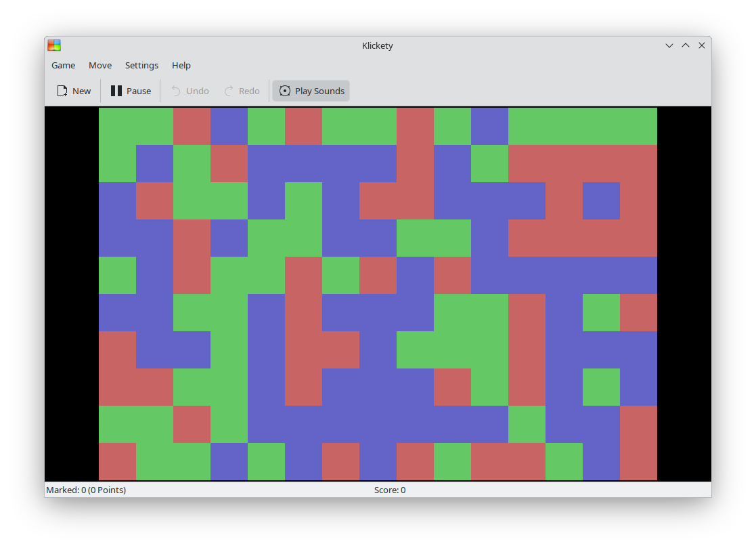Click the Score label in status bar
Image resolution: width=756 pixels, height=550 pixels.
coord(390,490)
